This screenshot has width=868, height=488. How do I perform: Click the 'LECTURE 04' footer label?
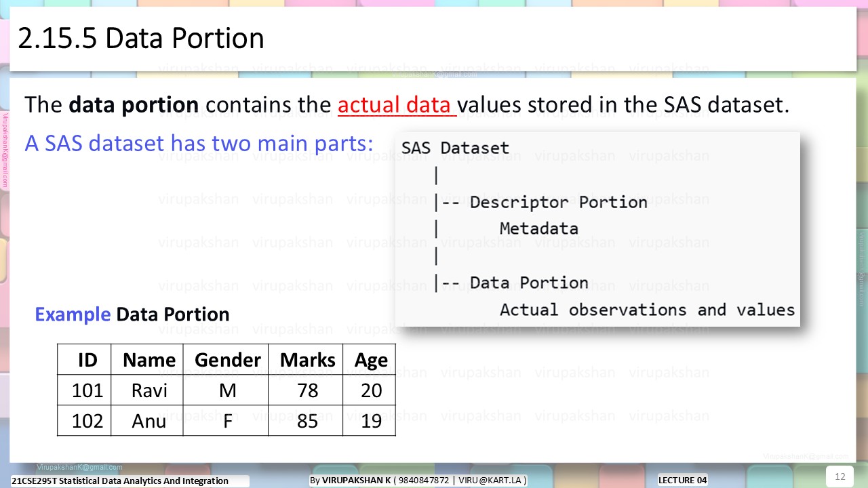point(683,480)
